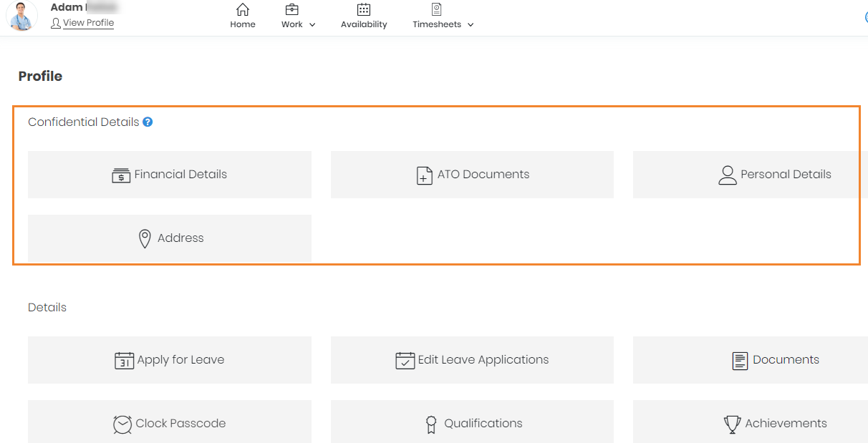
Task: Click the Apply for Leave button
Action: [170, 360]
